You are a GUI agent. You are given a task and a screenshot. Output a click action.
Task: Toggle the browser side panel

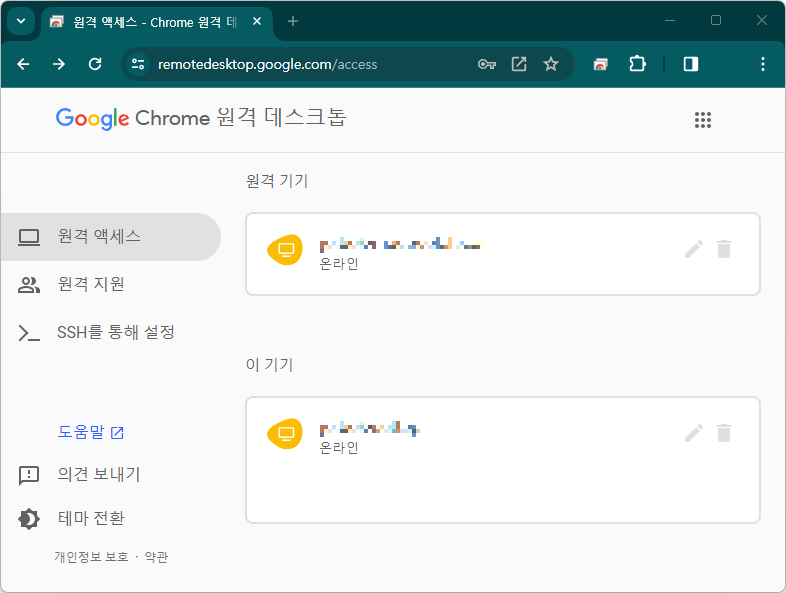pos(691,64)
